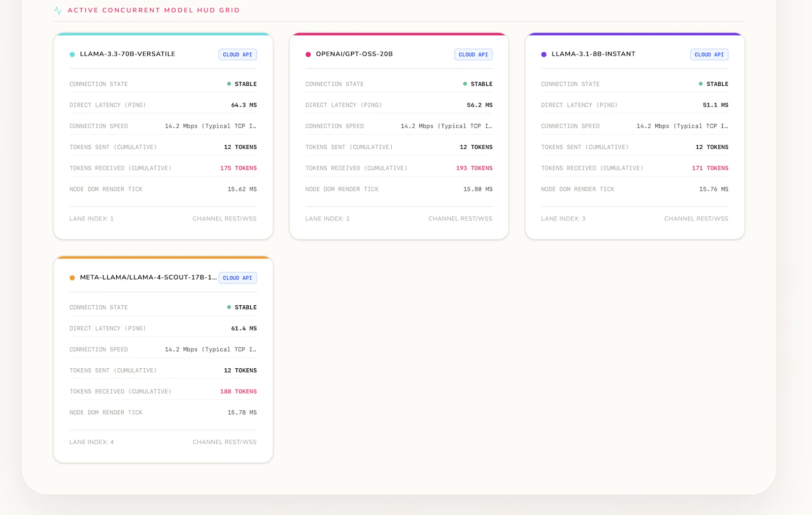Click the Connection State label in the META-LLAMA scout card
Screen dimensions: 812x515
[x=98, y=307]
